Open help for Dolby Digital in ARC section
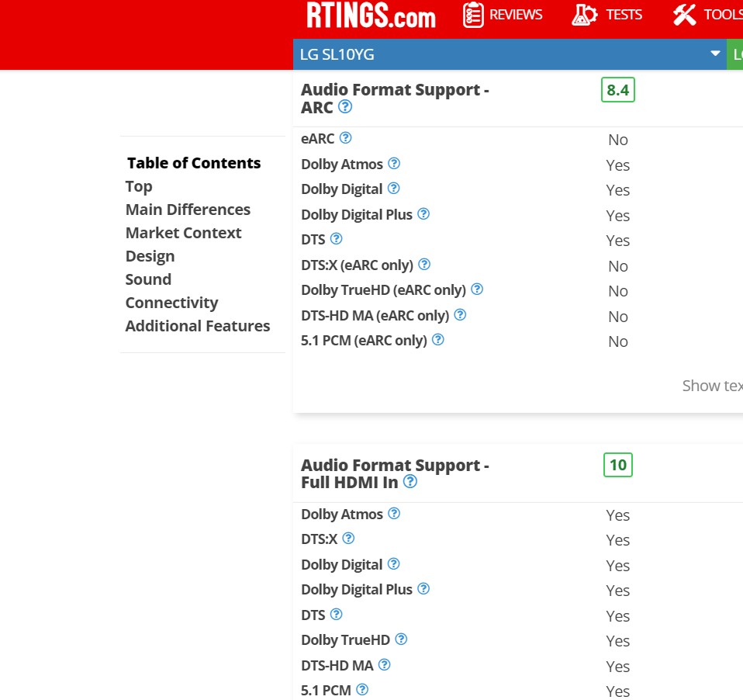The height and width of the screenshot is (700, 743). tap(393, 189)
